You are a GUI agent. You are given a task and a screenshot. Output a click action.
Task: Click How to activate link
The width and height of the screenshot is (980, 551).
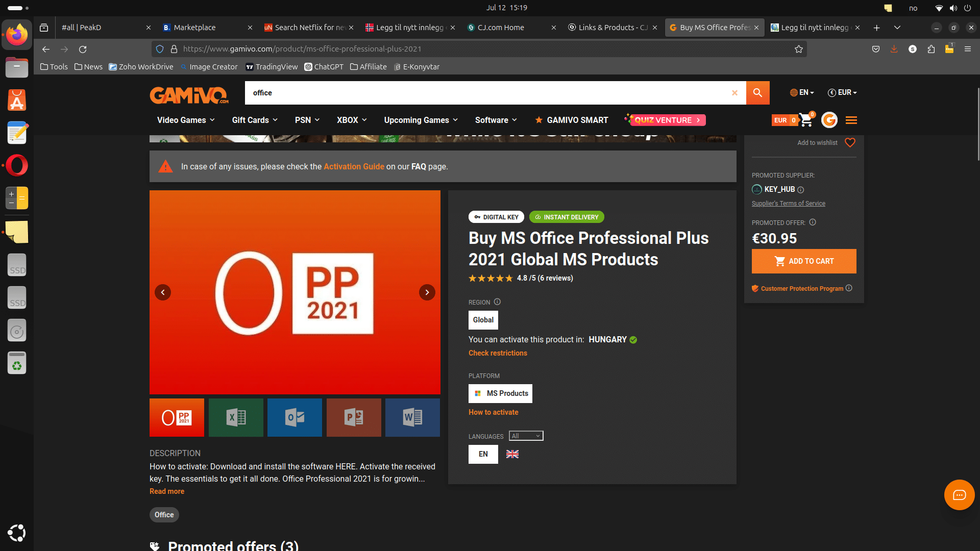click(493, 412)
